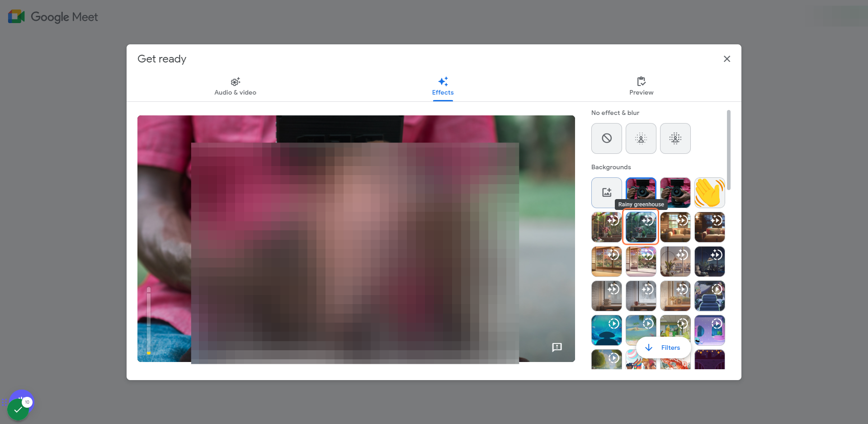Image resolution: width=868 pixels, height=424 pixels.
Task: Pick the purple room with blue monster
Action: tap(710, 330)
